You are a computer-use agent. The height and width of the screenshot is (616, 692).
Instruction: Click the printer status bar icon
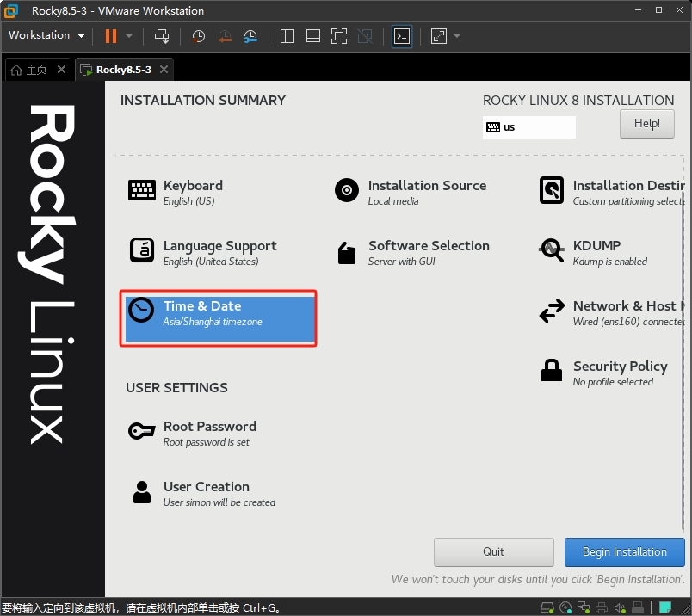click(x=602, y=608)
